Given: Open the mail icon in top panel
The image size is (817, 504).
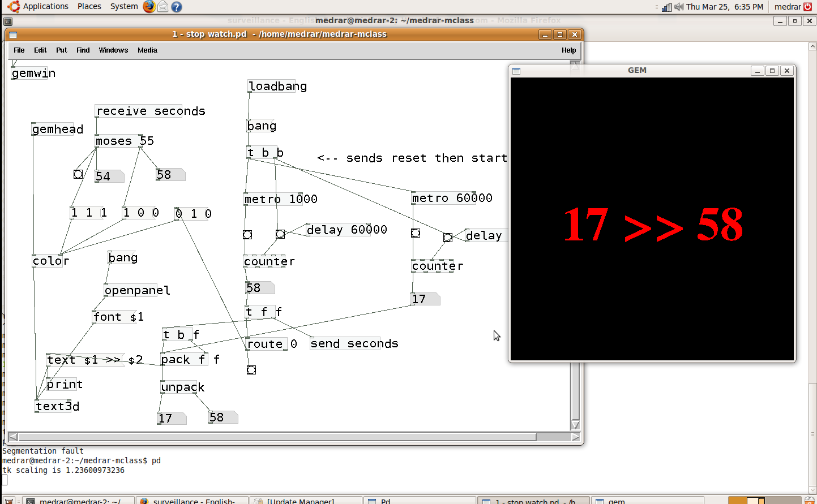Looking at the screenshot, I should point(162,6).
